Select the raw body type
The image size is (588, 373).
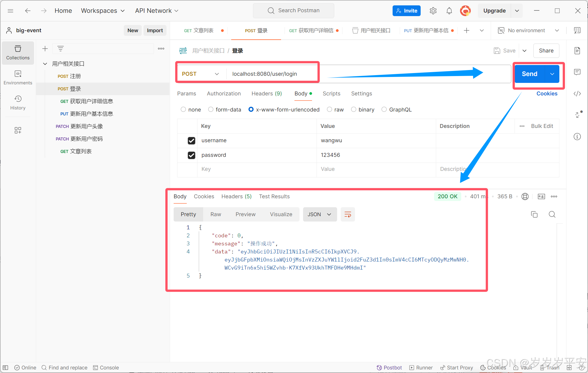pos(329,109)
